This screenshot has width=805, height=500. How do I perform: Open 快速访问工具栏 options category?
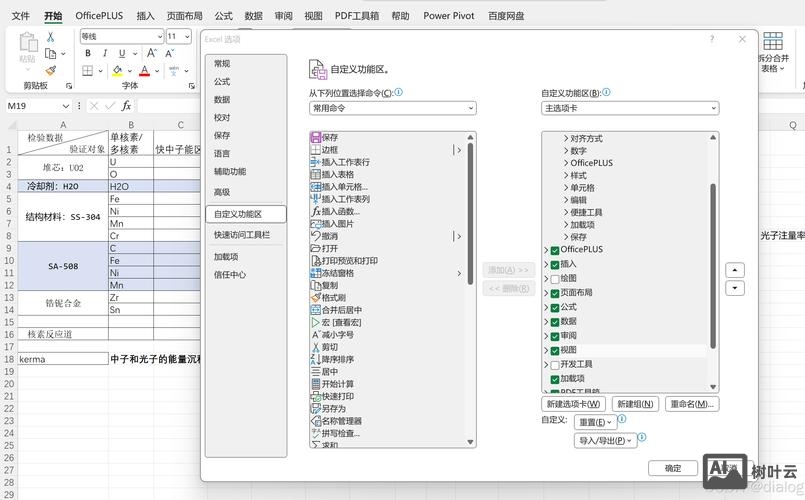242,235
